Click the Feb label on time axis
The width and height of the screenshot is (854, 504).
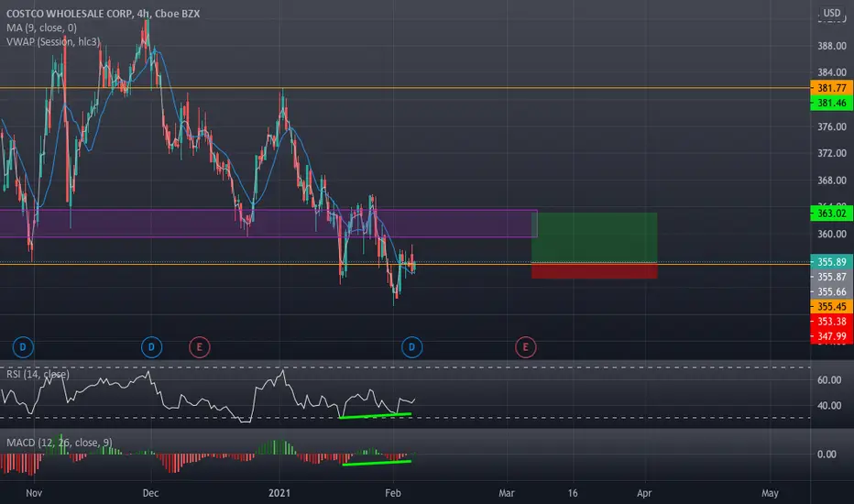[393, 493]
